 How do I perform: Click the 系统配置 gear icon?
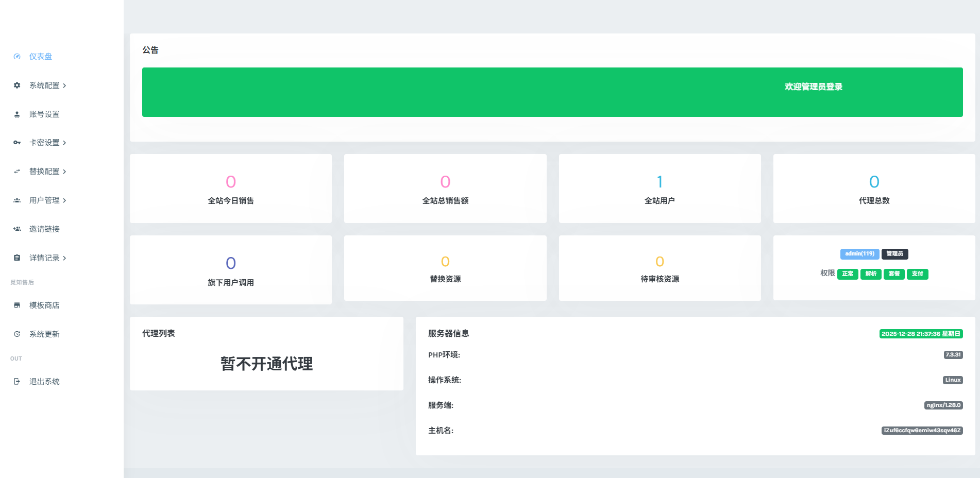17,86
